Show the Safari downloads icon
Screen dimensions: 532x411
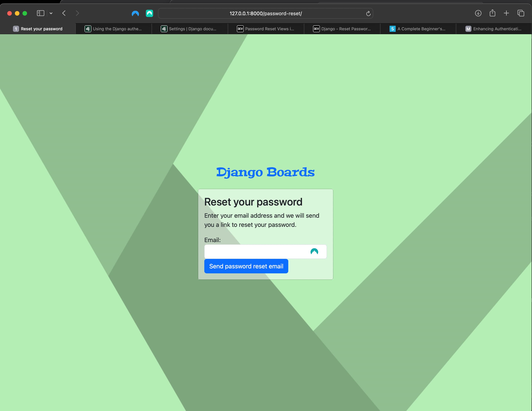[x=478, y=13]
